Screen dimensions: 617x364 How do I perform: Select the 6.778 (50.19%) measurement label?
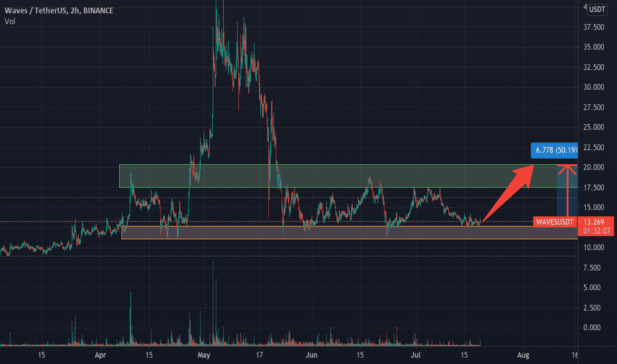(x=554, y=150)
